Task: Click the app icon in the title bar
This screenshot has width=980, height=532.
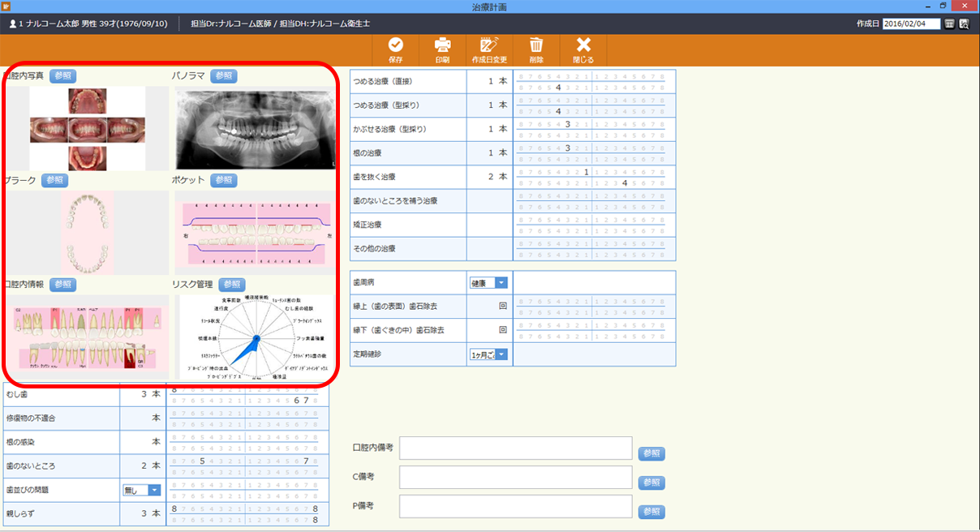Action: pos(6,6)
